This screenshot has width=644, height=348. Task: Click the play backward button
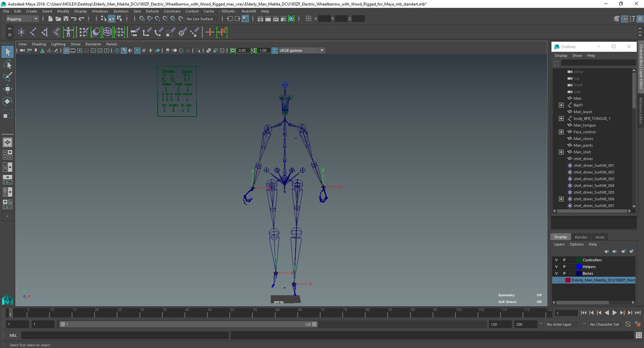click(x=607, y=313)
